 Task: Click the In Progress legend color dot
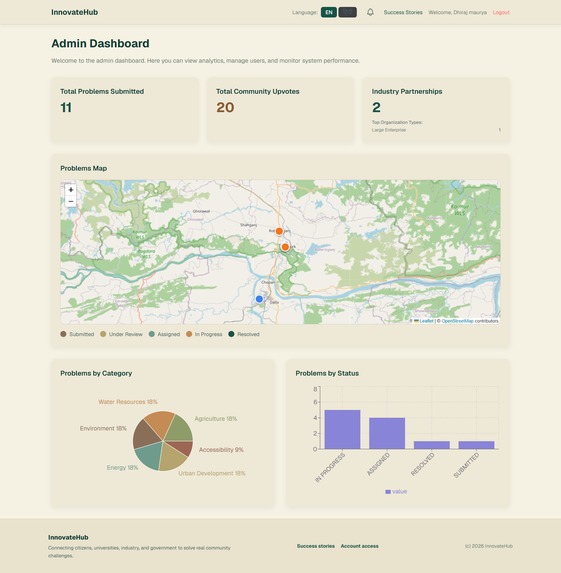[x=189, y=334]
